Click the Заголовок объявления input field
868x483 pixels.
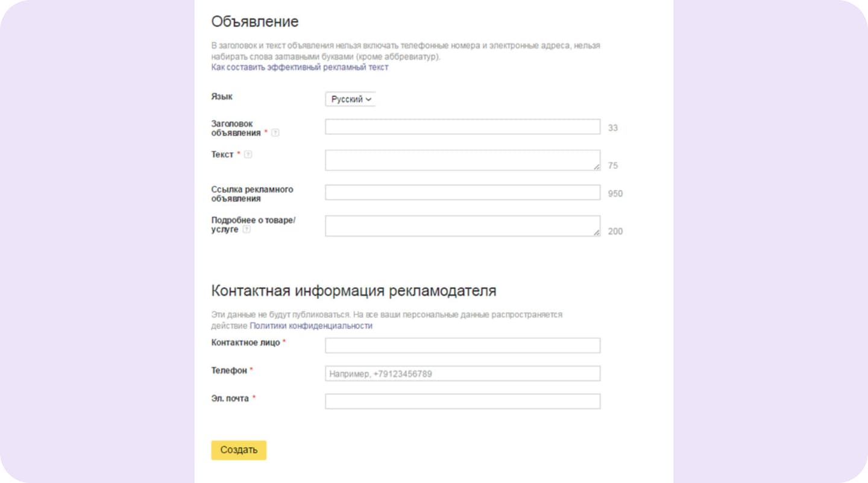click(462, 127)
